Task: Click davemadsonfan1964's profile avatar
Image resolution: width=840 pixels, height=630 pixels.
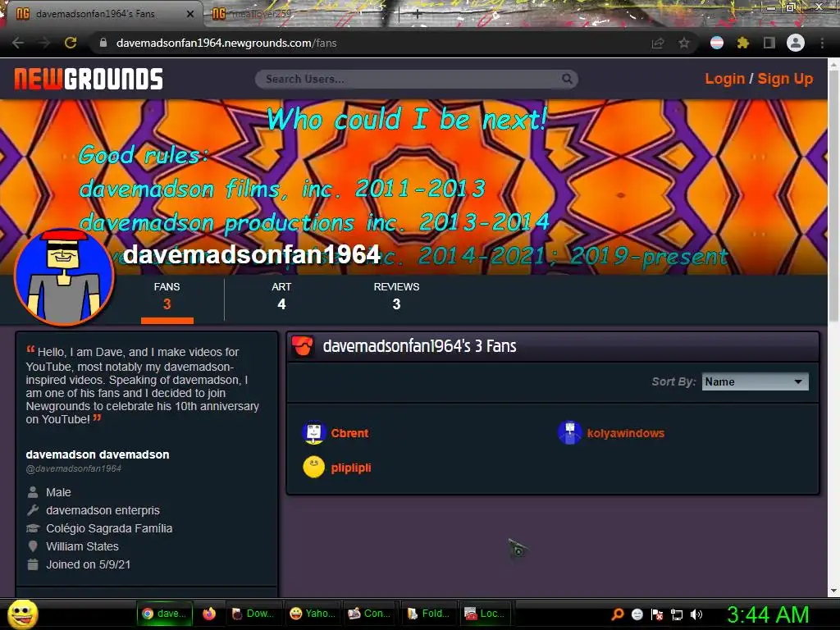Action: coord(64,277)
